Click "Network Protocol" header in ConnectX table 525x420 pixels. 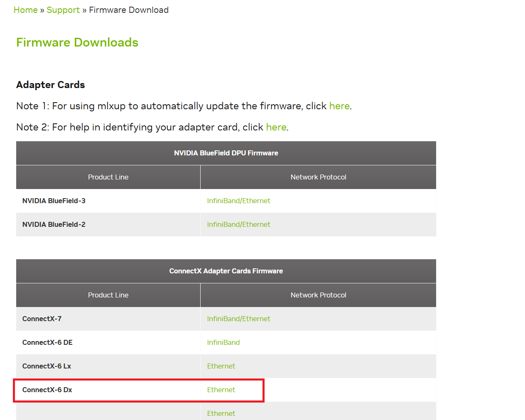[318, 295]
